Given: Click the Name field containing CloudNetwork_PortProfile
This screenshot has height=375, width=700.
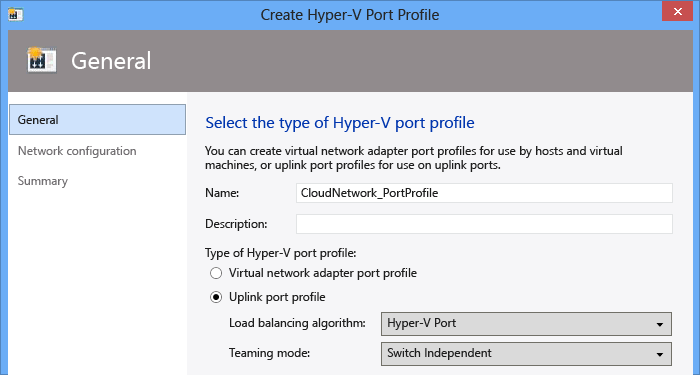Looking at the screenshot, I should (484, 193).
